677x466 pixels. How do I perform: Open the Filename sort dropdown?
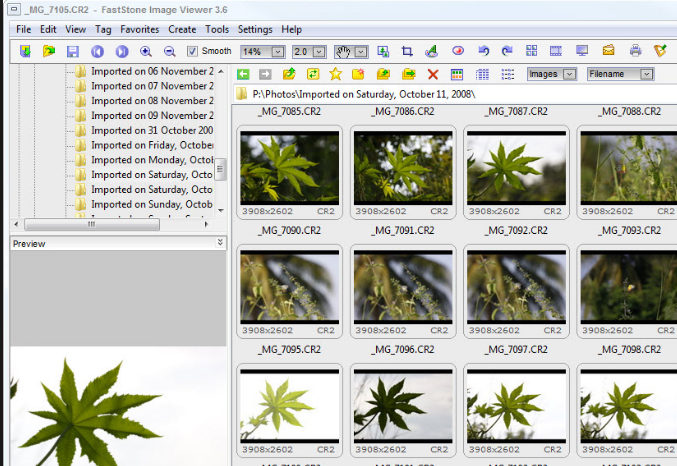[x=646, y=74]
